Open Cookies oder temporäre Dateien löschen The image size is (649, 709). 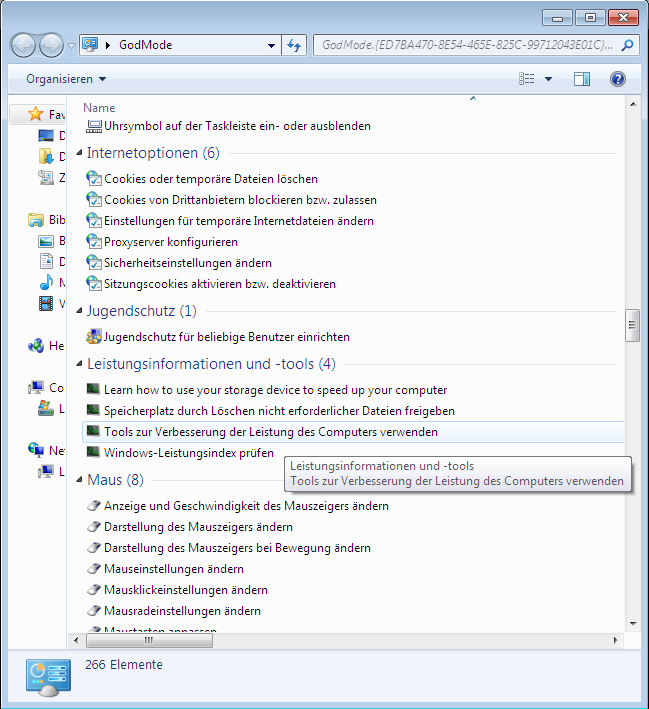point(211,179)
